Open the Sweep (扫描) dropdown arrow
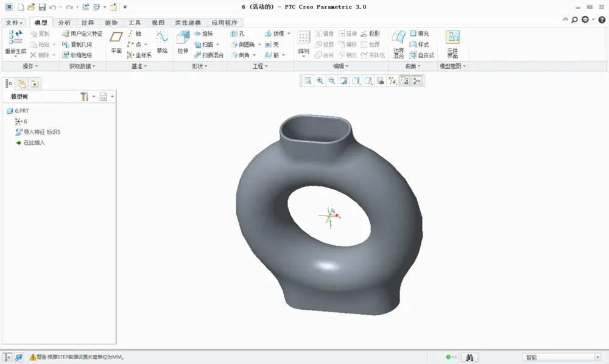Screen dimensions: 609x364 [218, 44]
